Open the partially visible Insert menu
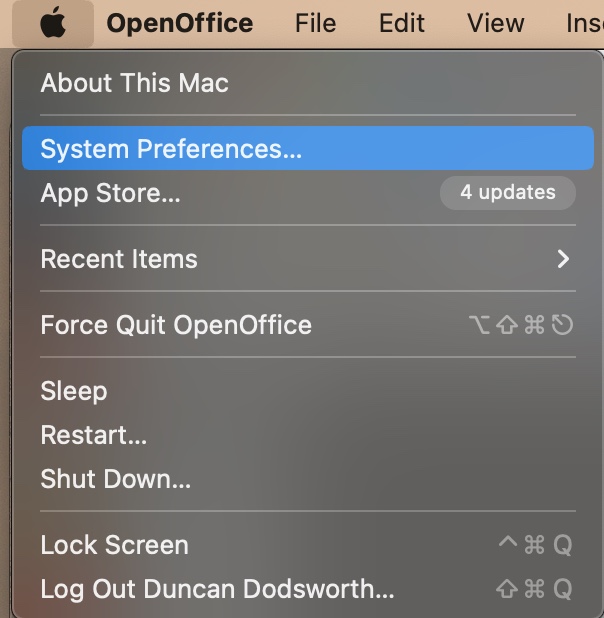This screenshot has width=604, height=618. [x=584, y=23]
